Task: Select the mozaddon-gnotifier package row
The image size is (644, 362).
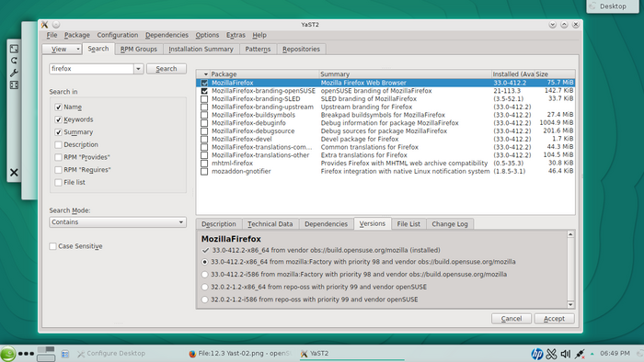Action: [385, 172]
